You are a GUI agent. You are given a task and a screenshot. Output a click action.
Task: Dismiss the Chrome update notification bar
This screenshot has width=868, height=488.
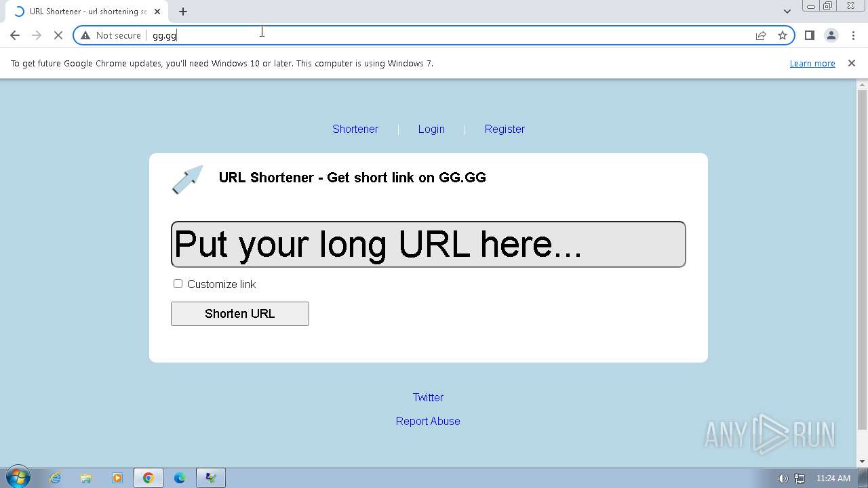pyautogui.click(x=851, y=63)
